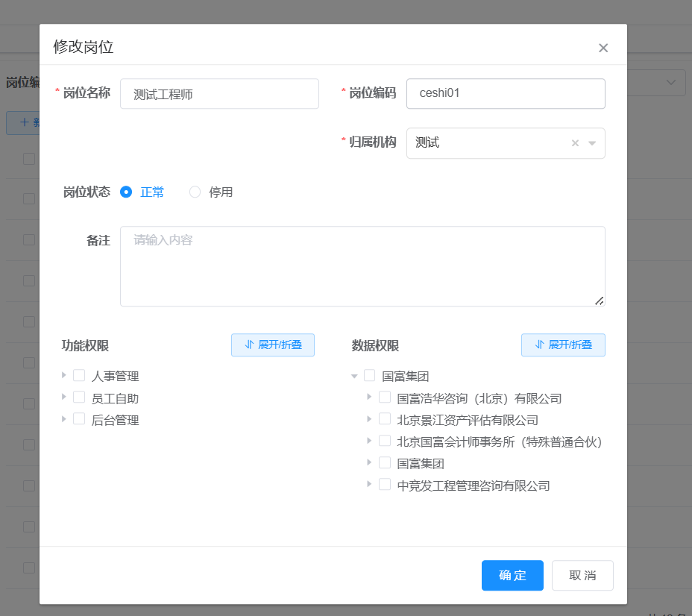Viewport: 692px width, 616px height.
Task: Check the 北京景江资产评估有限公司 checkbox
Action: click(385, 419)
